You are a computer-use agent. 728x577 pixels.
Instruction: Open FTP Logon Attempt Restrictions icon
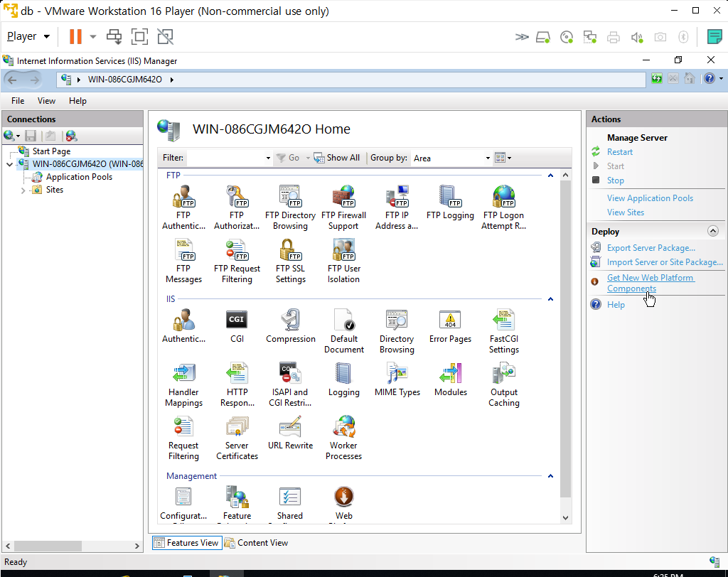click(x=504, y=207)
